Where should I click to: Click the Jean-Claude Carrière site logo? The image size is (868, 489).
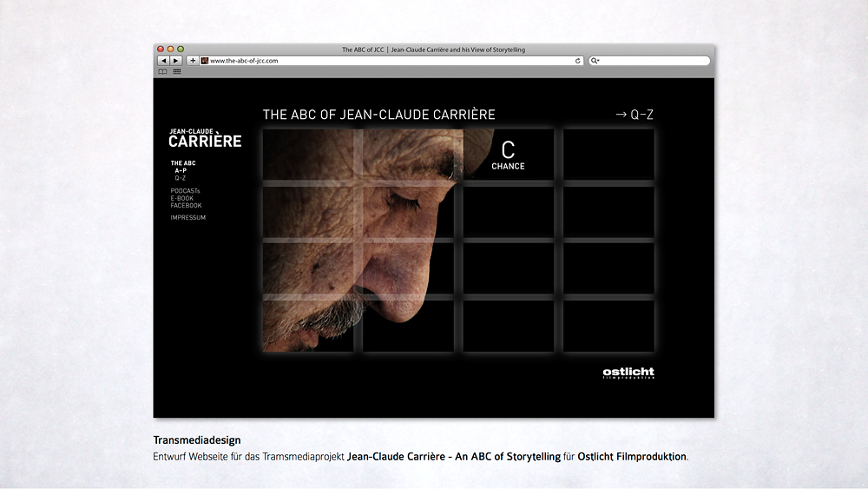(205, 138)
